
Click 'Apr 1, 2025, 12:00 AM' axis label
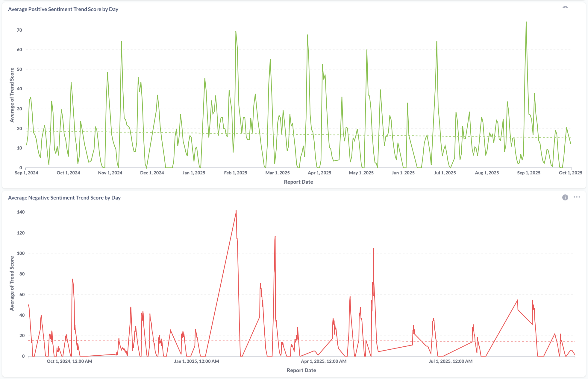pos(324,361)
